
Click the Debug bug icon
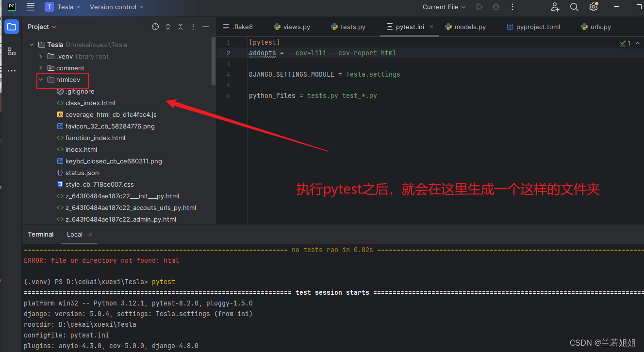click(x=495, y=7)
